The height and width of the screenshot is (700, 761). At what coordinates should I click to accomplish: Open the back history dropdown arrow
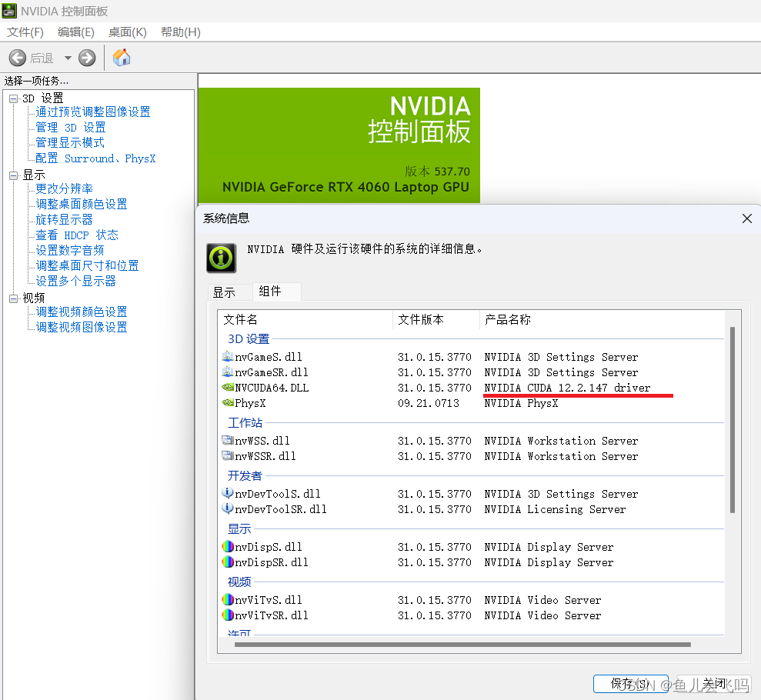coord(68,58)
